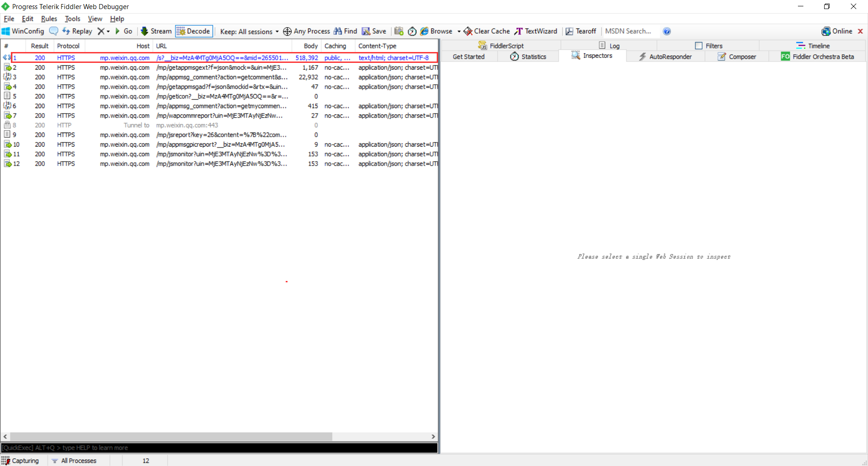The width and height of the screenshot is (868, 466).
Task: Click the Any Process target picker
Action: (x=307, y=31)
